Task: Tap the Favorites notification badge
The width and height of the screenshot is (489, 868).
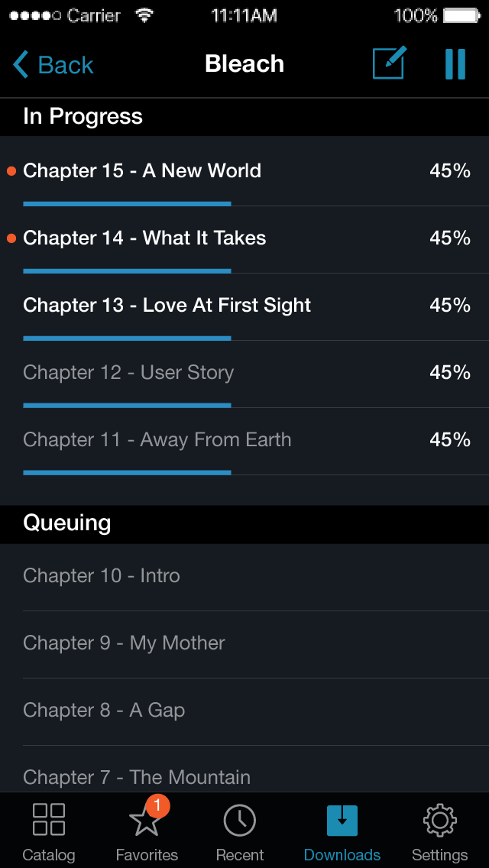Action: 157,805
